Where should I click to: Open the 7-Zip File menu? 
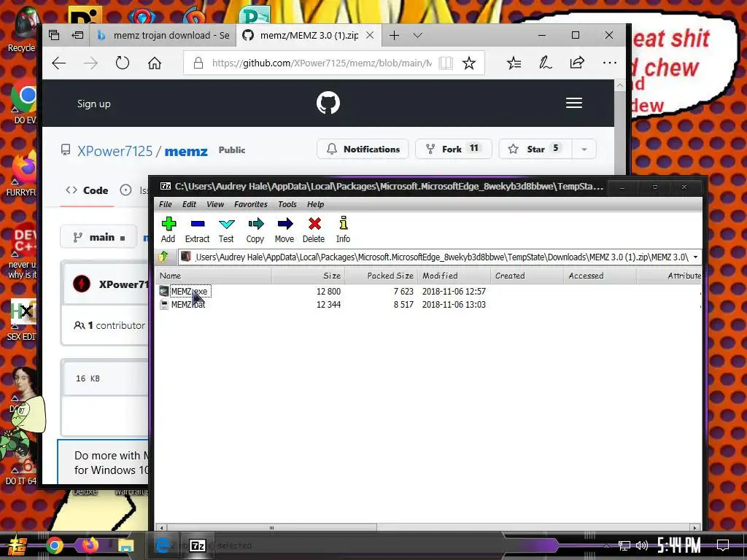click(166, 204)
